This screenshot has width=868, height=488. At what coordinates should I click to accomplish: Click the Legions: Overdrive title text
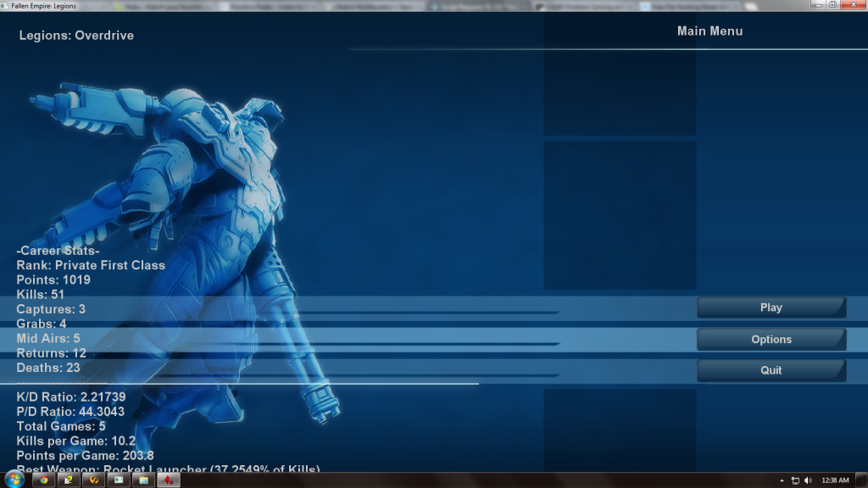(76, 36)
